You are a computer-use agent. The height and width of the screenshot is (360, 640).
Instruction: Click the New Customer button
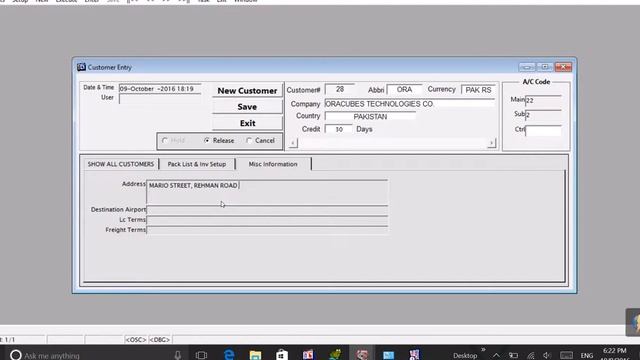(x=247, y=91)
